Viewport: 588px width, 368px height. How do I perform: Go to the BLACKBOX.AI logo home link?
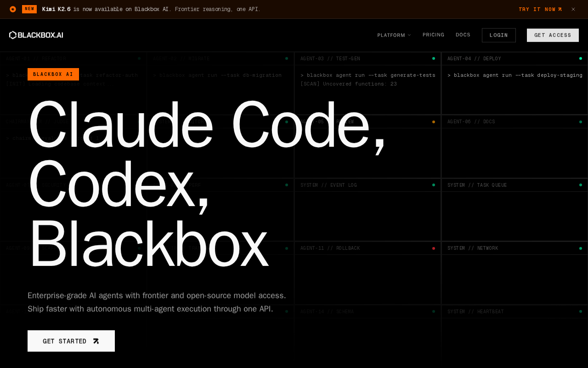pyautogui.click(x=36, y=35)
